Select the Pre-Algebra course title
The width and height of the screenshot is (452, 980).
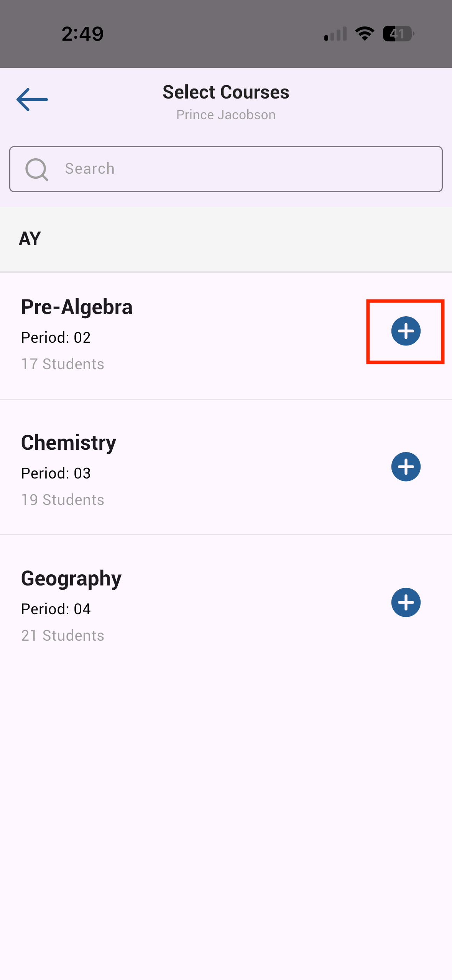tap(77, 307)
